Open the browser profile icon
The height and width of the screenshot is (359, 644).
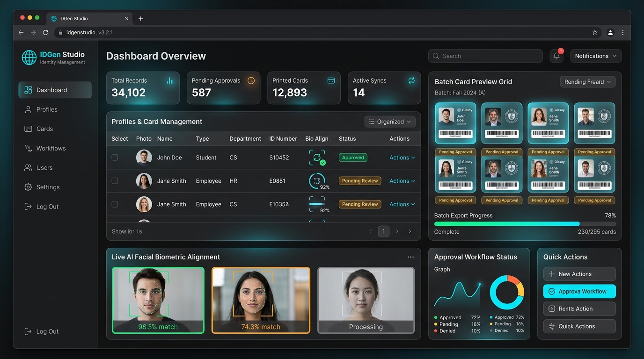(x=610, y=33)
